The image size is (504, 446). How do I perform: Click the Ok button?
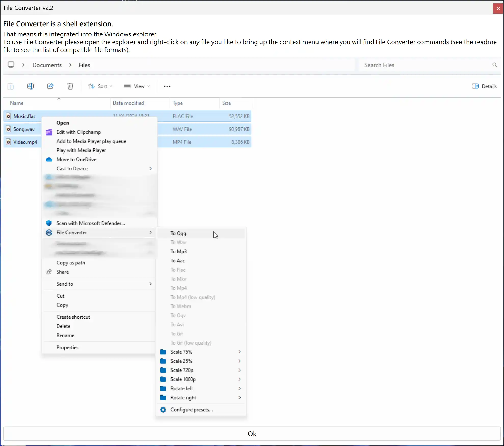tap(252, 434)
